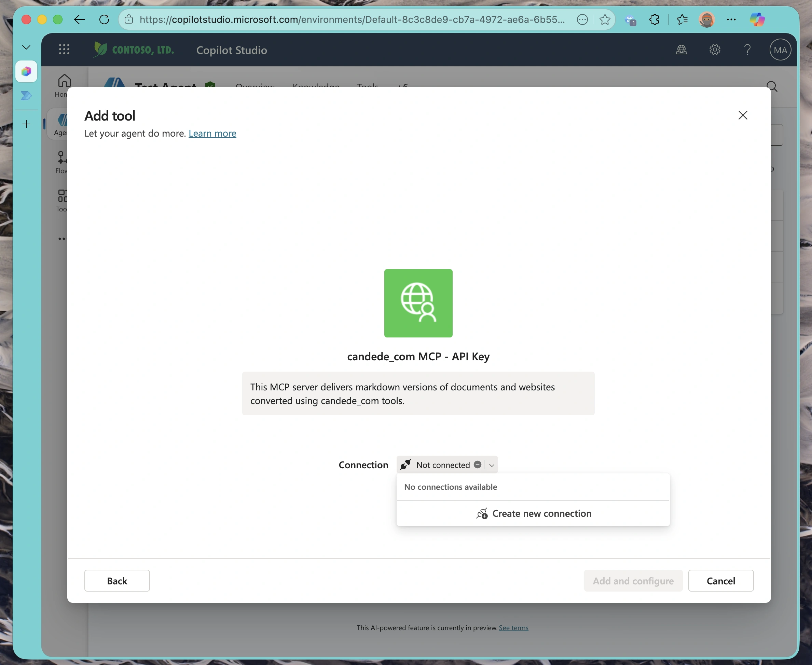Open the Connection dropdown chevron

pos(492,465)
